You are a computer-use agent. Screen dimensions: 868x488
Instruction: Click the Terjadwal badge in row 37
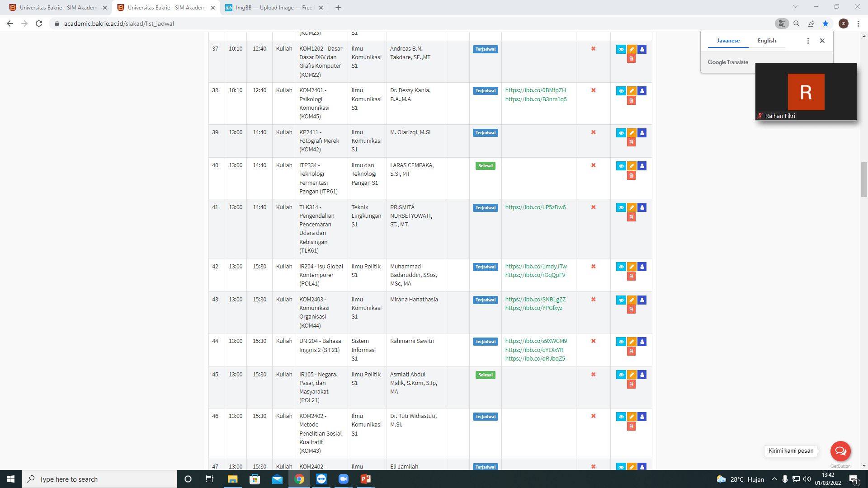click(486, 49)
